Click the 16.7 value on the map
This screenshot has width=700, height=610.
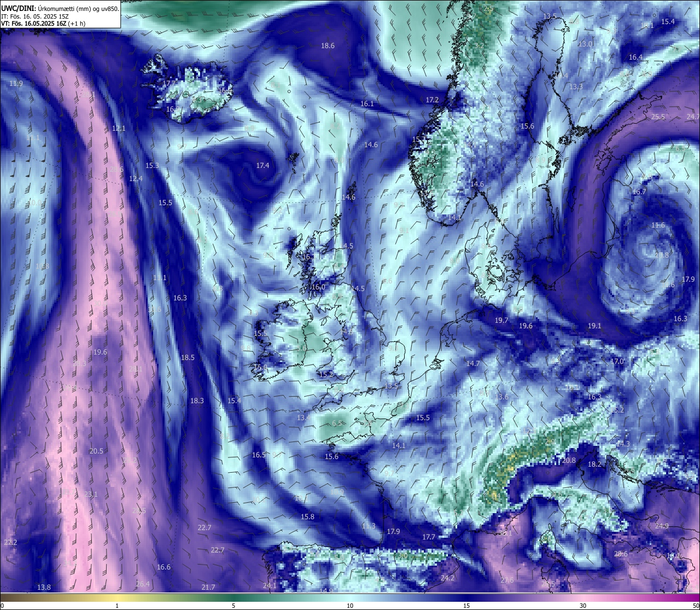tap(639, 191)
